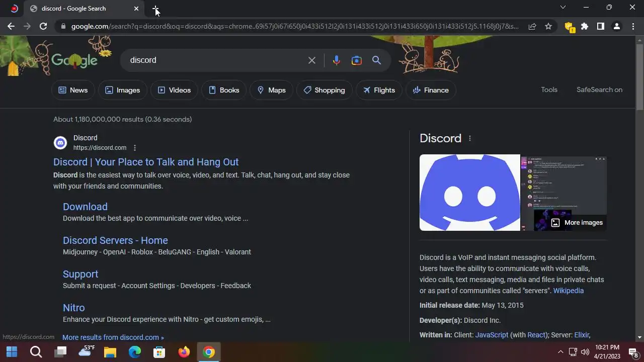Show hidden system tray icons
This screenshot has height=362, width=644.
560,352
